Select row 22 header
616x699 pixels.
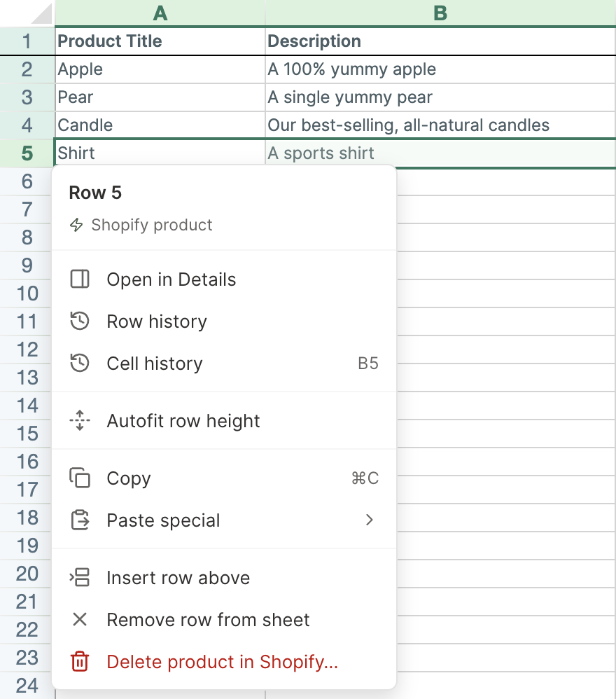[x=27, y=630]
